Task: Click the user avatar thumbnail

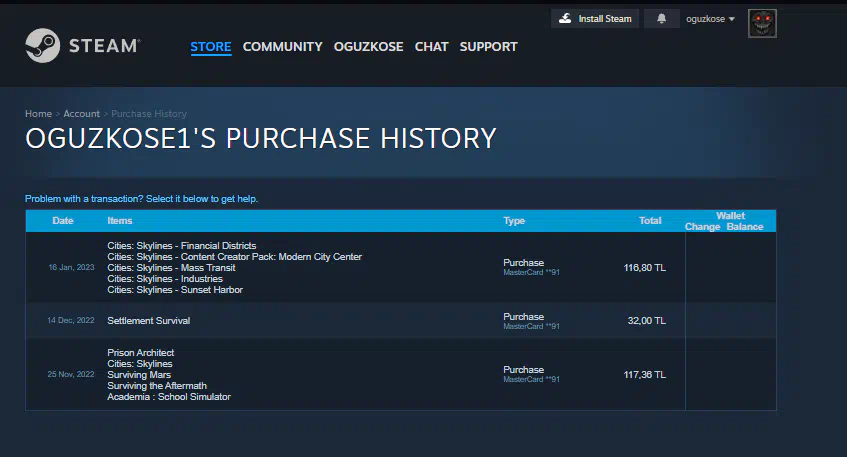Action: point(762,23)
